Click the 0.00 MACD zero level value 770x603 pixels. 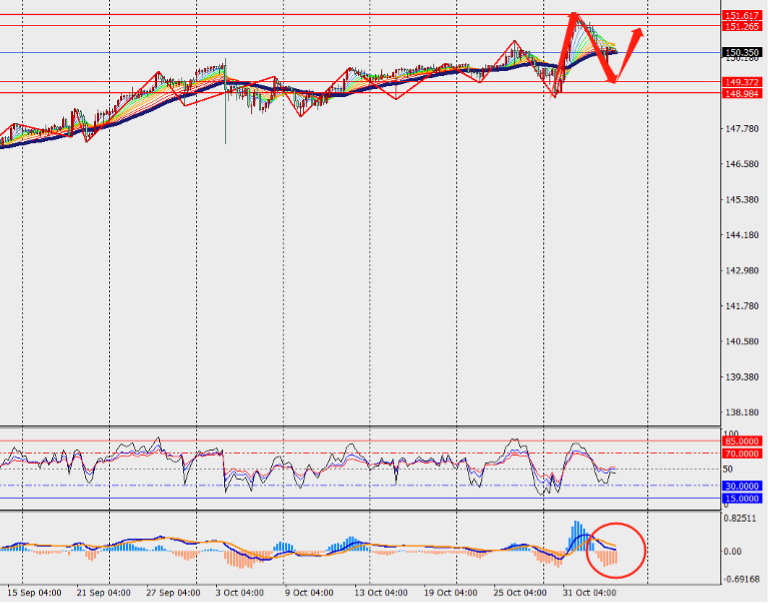[732, 551]
